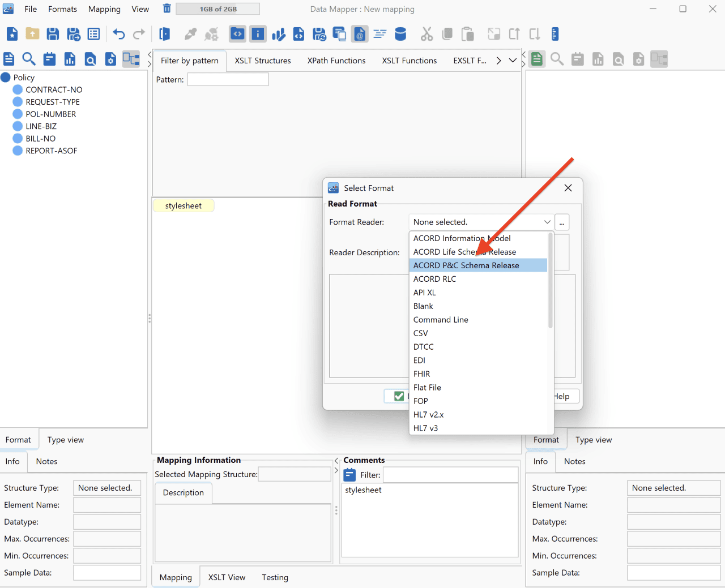Click the tree structure icon above Policy panel

point(131,59)
